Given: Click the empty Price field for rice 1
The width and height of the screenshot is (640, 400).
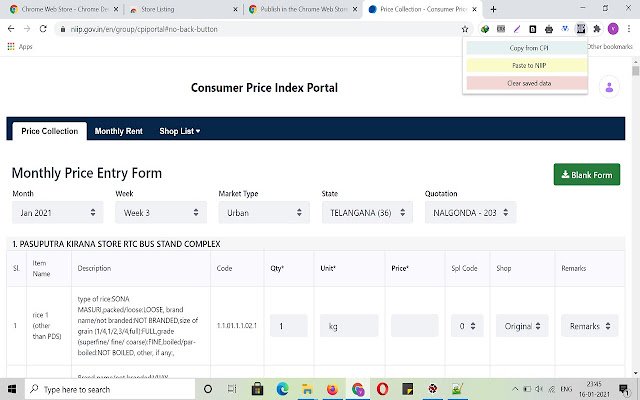Looking at the screenshot, I should [414, 326].
